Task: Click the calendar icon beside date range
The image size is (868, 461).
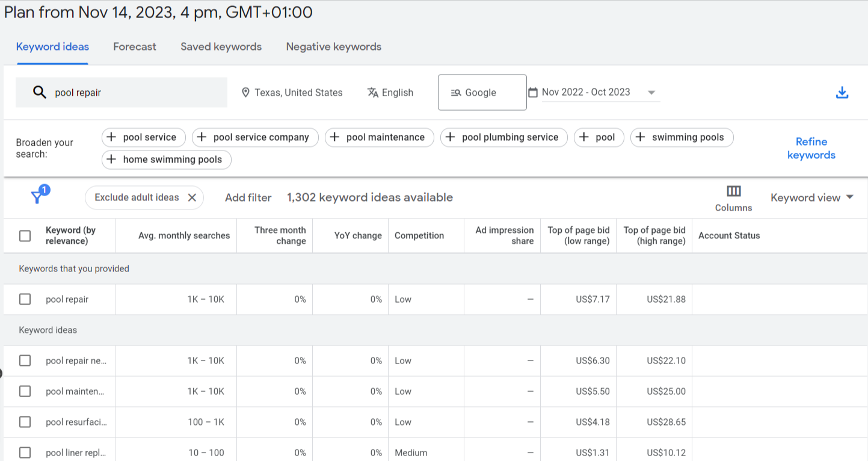Action: coord(532,93)
